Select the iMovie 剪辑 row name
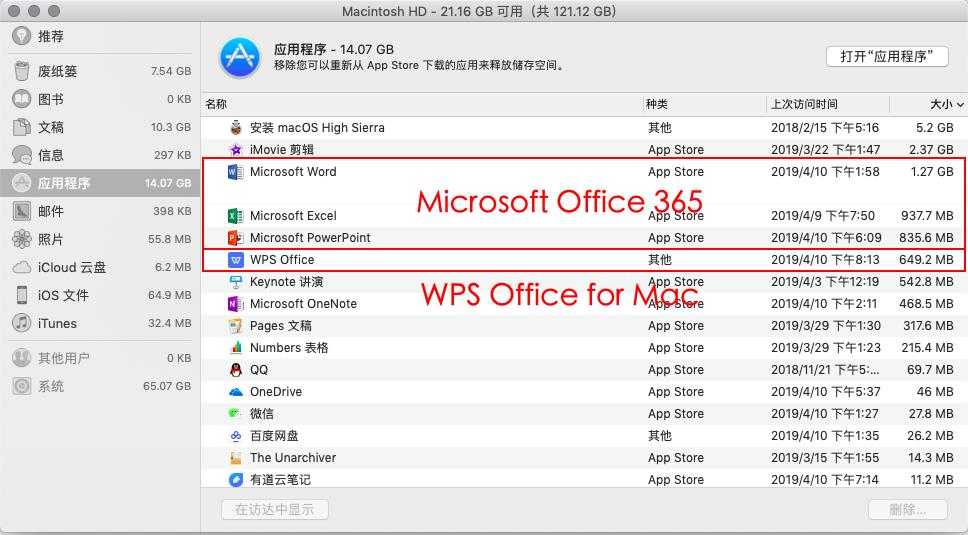This screenshot has height=535, width=968. click(282, 149)
